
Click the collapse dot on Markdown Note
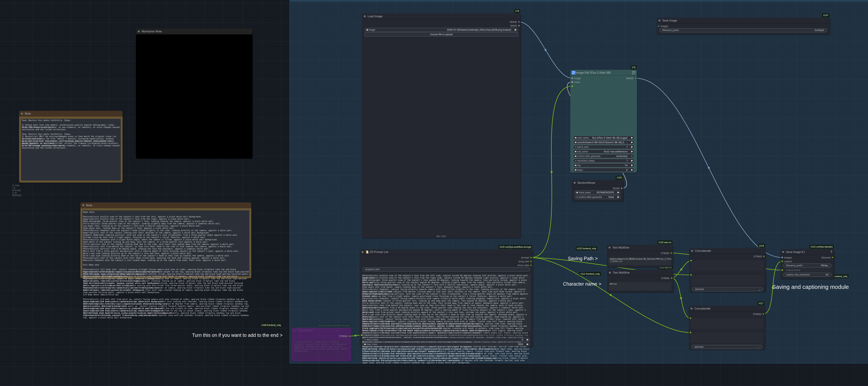(x=139, y=31)
